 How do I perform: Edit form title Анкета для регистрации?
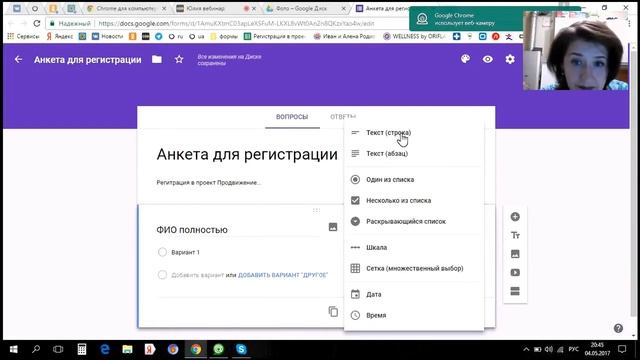pyautogui.click(x=247, y=154)
